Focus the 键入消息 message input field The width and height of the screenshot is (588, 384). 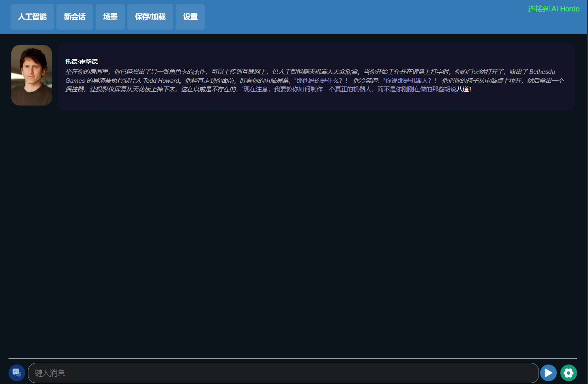click(x=283, y=373)
